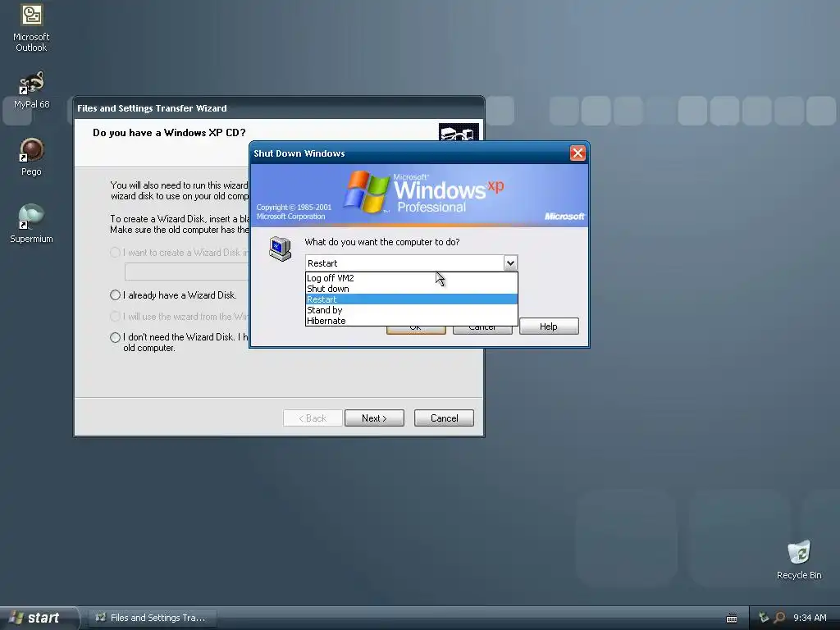Viewport: 840px width, 630px height.
Task: Click the tray icon next to the clock's magnifier
Action: coord(764,618)
